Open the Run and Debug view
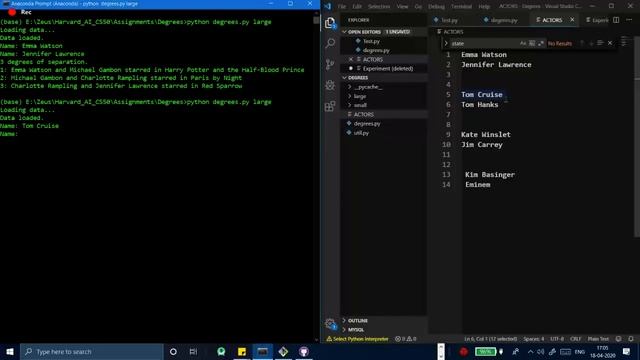Image resolution: width=640 pixels, height=360 pixels. (330, 85)
